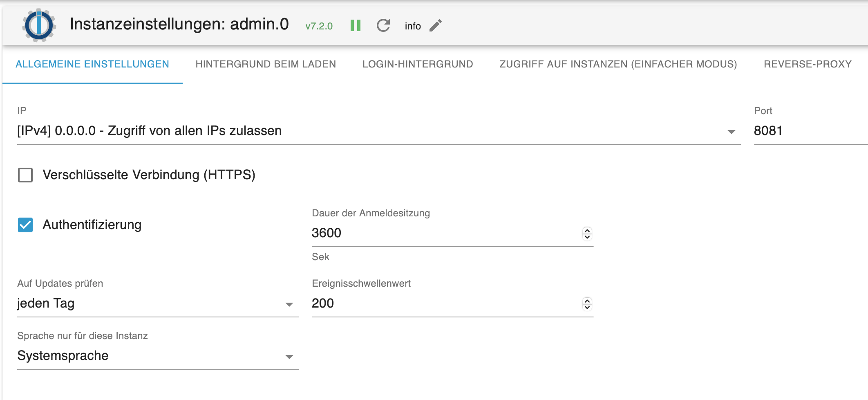Open the Zugriff auf Instanzen tab
Screen dimensions: 868x400
(x=618, y=64)
